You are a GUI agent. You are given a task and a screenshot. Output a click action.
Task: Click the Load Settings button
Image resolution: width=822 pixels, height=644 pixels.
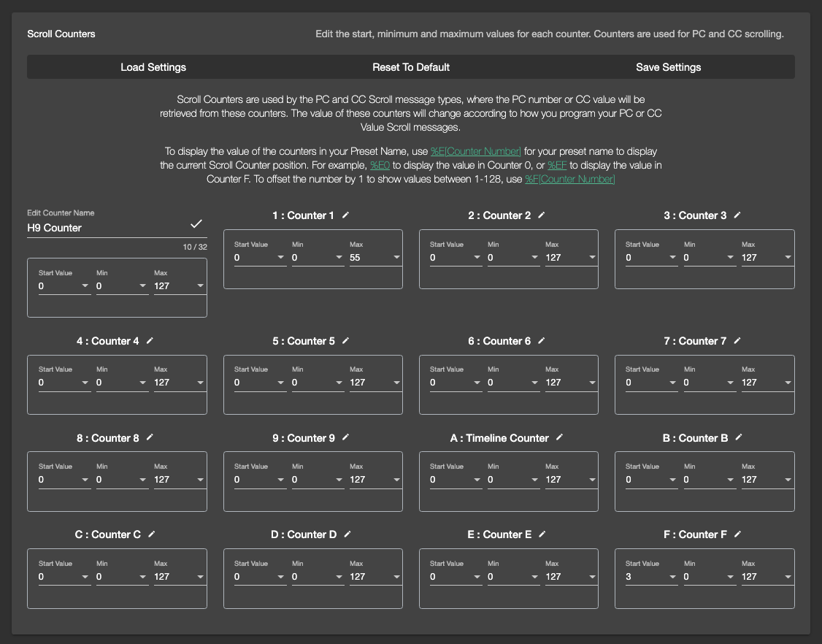(x=153, y=66)
